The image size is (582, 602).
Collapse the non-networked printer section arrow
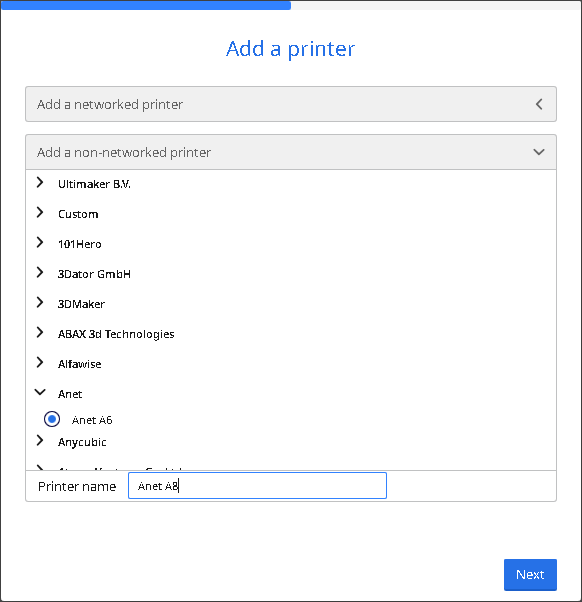coord(539,152)
